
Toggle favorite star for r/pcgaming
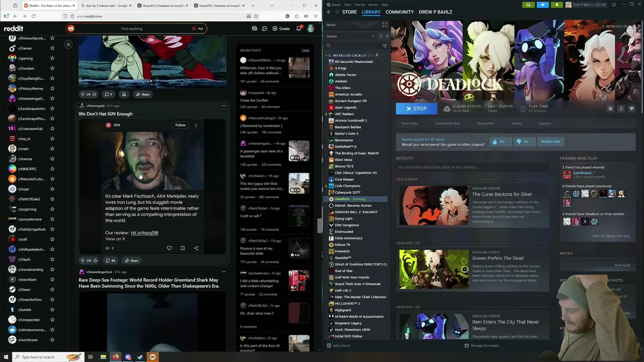[x=52, y=209]
